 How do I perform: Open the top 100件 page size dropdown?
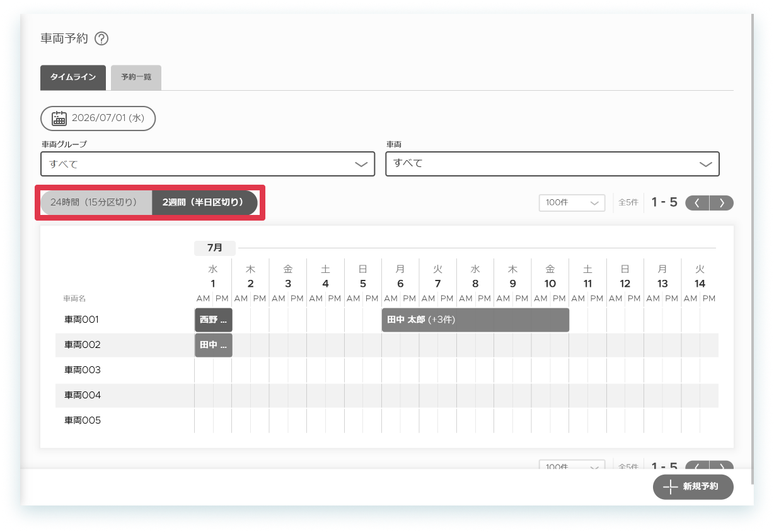[572, 203]
